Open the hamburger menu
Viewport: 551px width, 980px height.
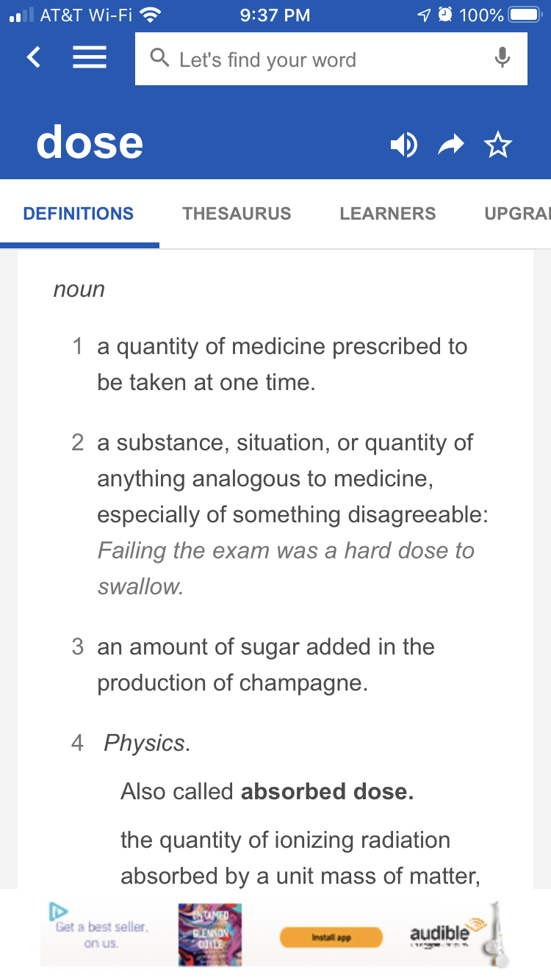tap(90, 57)
